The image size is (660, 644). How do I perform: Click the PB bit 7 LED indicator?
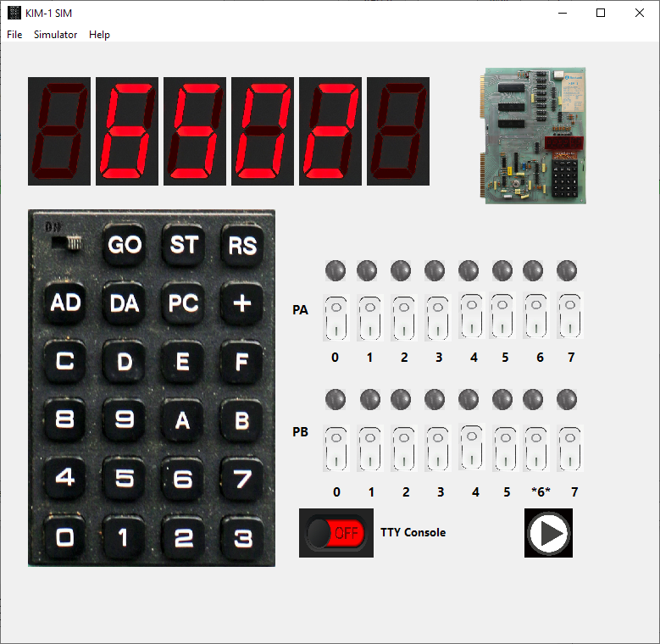tap(567, 399)
